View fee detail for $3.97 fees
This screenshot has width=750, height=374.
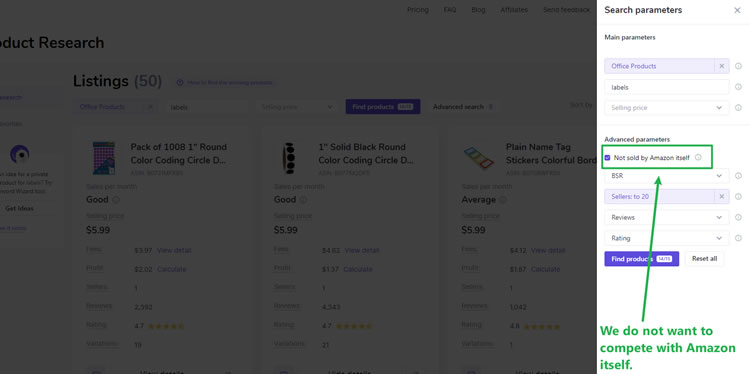click(x=174, y=250)
